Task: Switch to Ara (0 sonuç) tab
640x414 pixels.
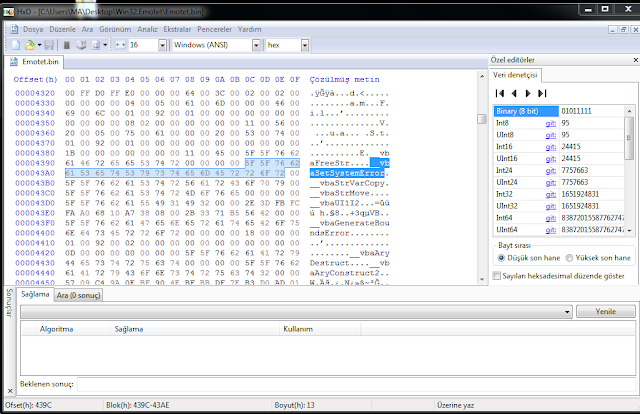Action: pos(78,295)
